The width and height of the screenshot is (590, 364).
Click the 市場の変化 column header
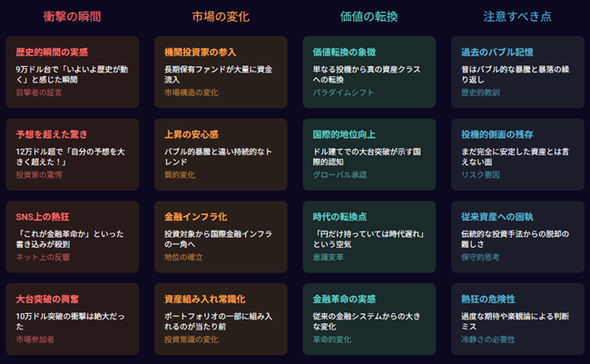[221, 16]
